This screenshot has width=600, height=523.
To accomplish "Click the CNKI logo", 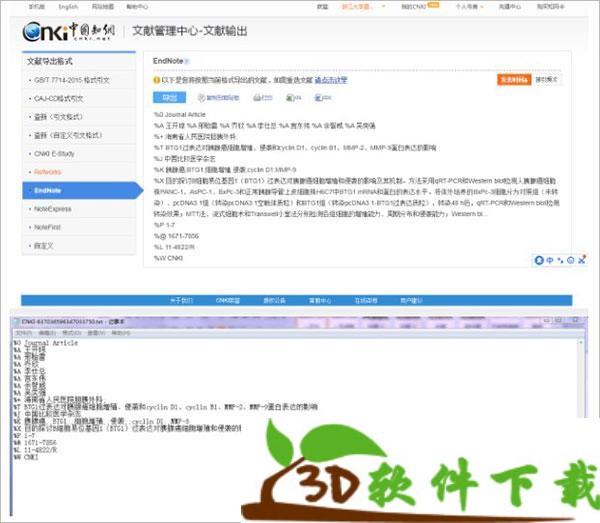I will coord(68,31).
